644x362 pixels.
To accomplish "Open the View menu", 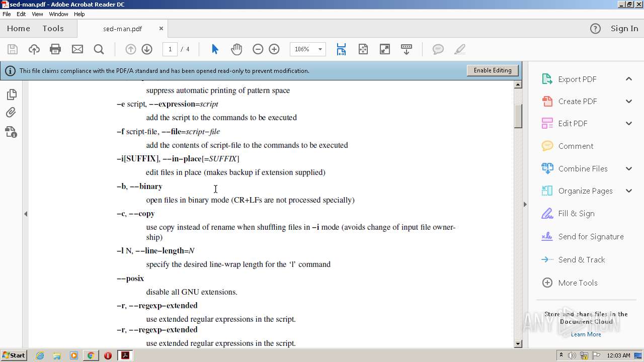I will click(x=37, y=14).
